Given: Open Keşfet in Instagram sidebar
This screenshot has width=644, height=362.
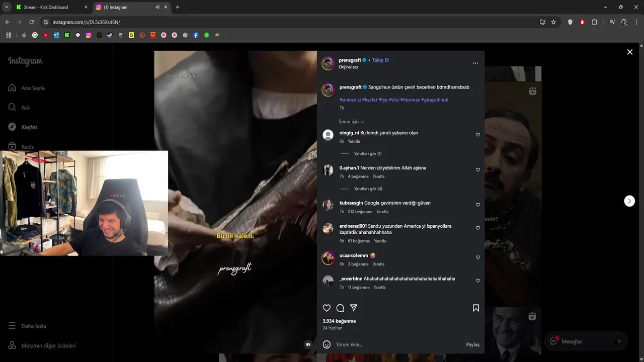Looking at the screenshot, I should [29, 127].
